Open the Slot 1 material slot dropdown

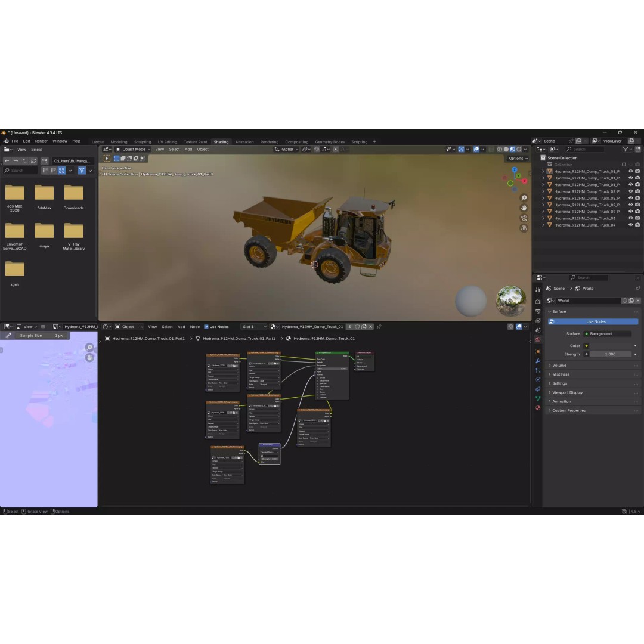(x=253, y=327)
